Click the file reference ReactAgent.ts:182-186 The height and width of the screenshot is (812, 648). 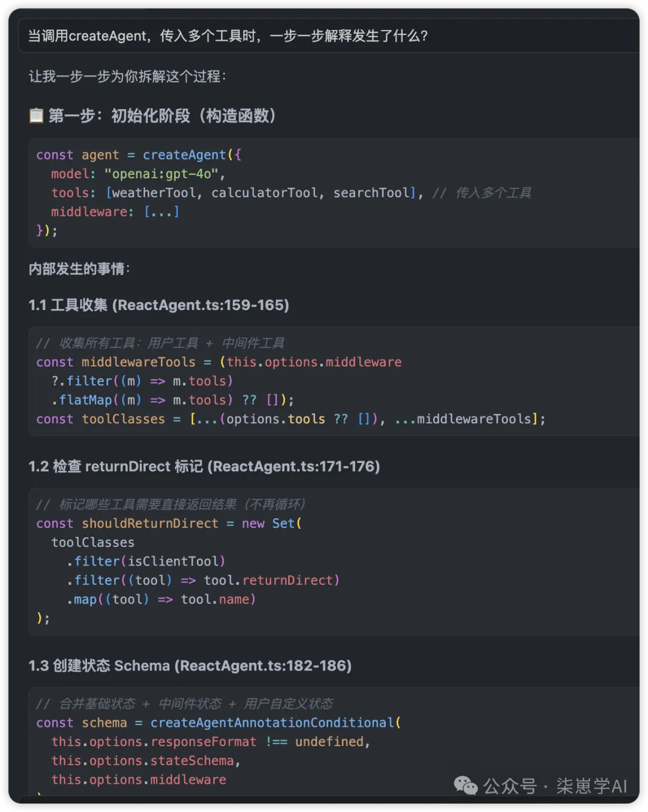click(x=264, y=666)
